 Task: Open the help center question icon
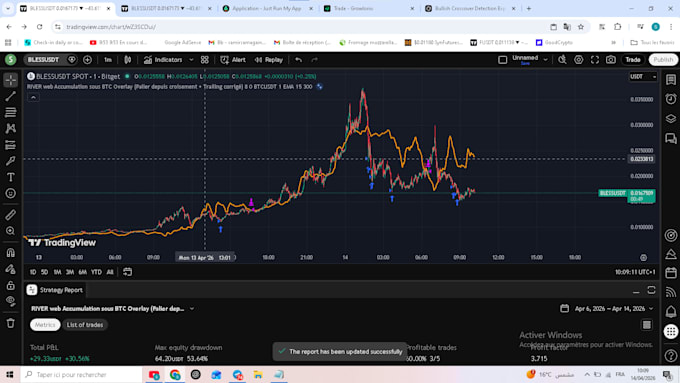pos(671,356)
